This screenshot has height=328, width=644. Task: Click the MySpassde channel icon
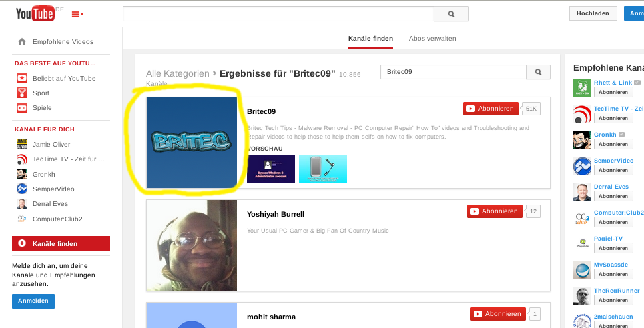coord(582,271)
